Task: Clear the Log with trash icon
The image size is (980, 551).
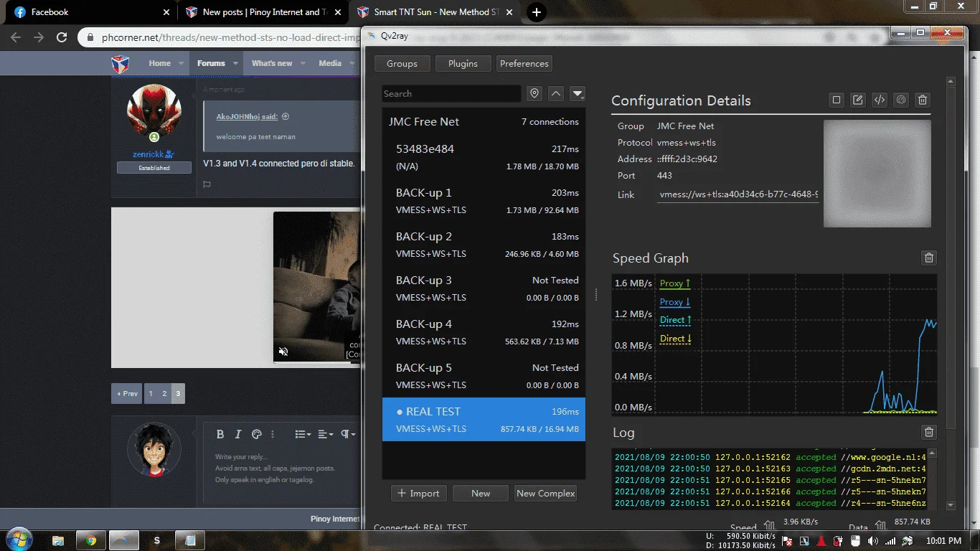Action: 929,432
